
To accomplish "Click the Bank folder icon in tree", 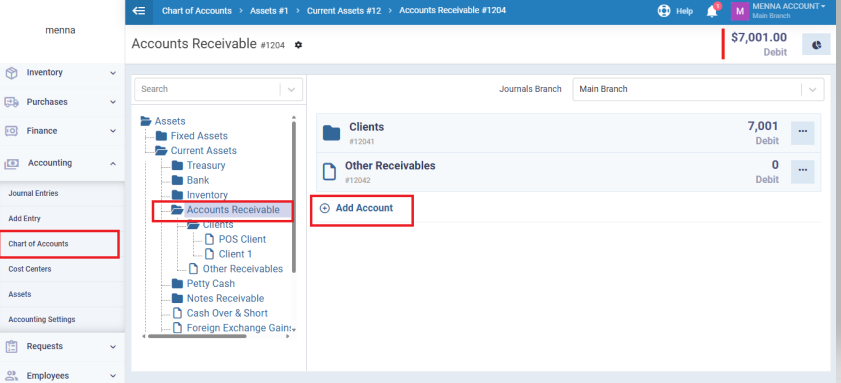I will tap(178, 180).
